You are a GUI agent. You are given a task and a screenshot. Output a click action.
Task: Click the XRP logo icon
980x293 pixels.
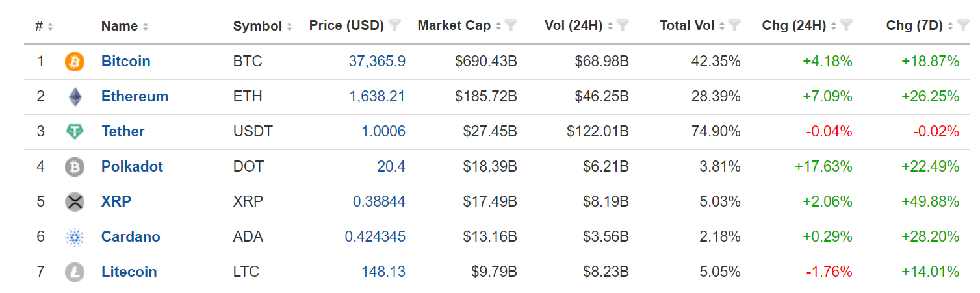click(75, 202)
